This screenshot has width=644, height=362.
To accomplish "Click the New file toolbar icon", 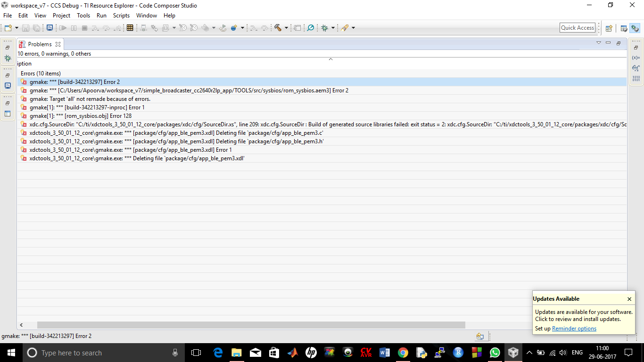I will pos(8,28).
